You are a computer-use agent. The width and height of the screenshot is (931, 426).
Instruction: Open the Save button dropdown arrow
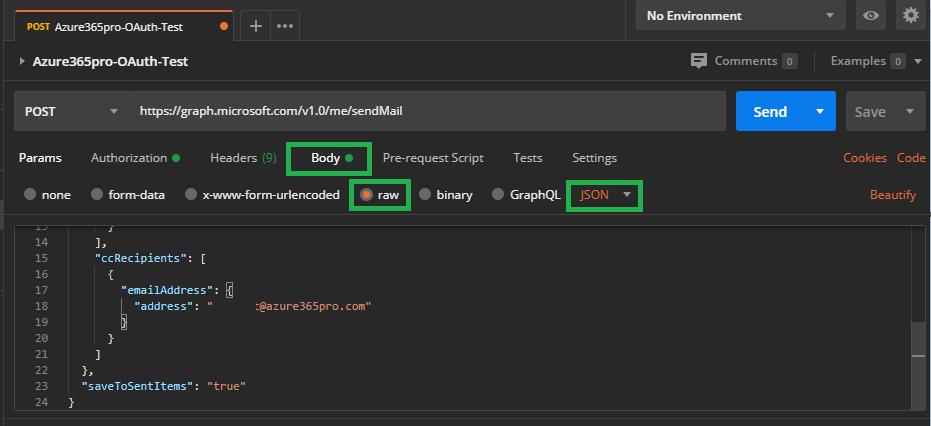point(910,111)
